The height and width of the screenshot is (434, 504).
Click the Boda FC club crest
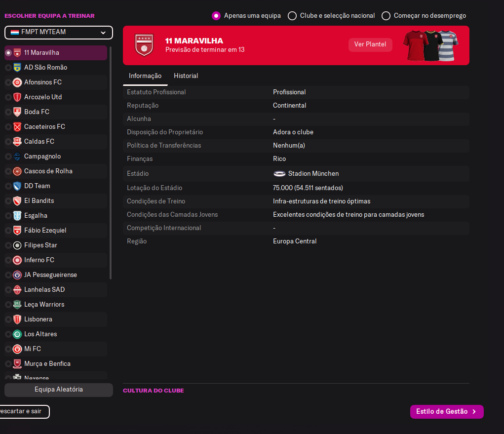tap(17, 112)
